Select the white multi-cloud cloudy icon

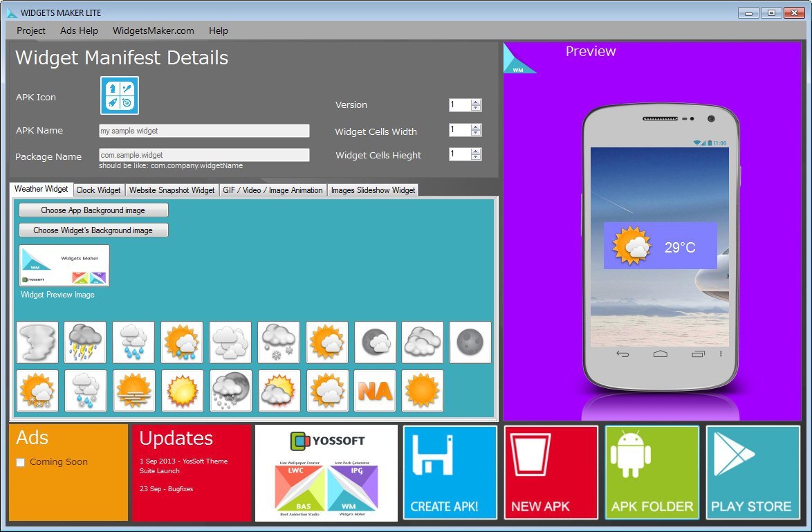tap(230, 342)
